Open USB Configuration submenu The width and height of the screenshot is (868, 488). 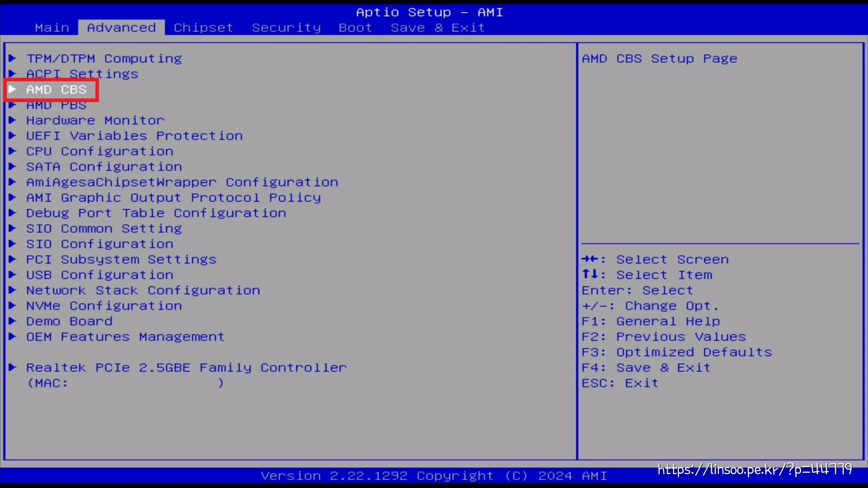[100, 275]
